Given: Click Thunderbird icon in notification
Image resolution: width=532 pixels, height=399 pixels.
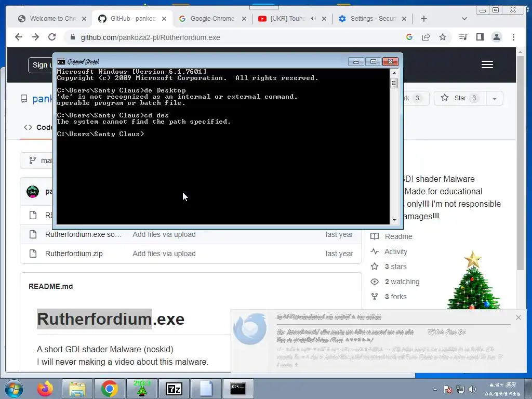Looking at the screenshot, I should [250, 328].
